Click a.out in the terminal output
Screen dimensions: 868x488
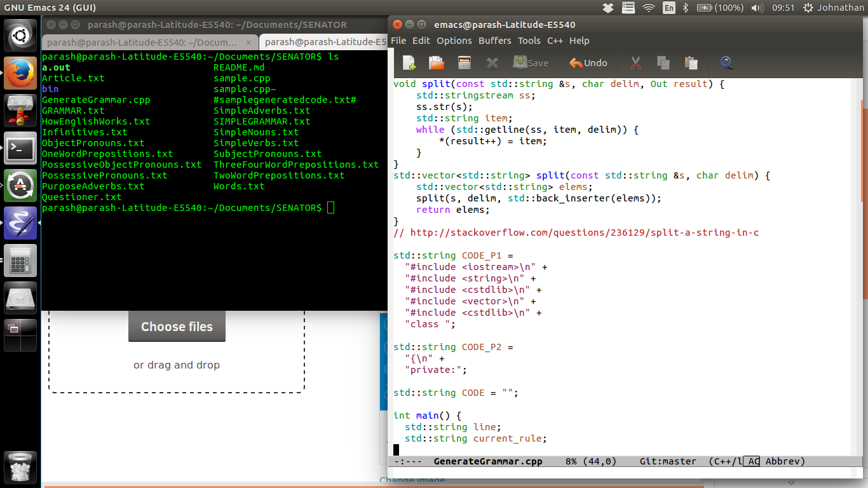[x=56, y=67]
